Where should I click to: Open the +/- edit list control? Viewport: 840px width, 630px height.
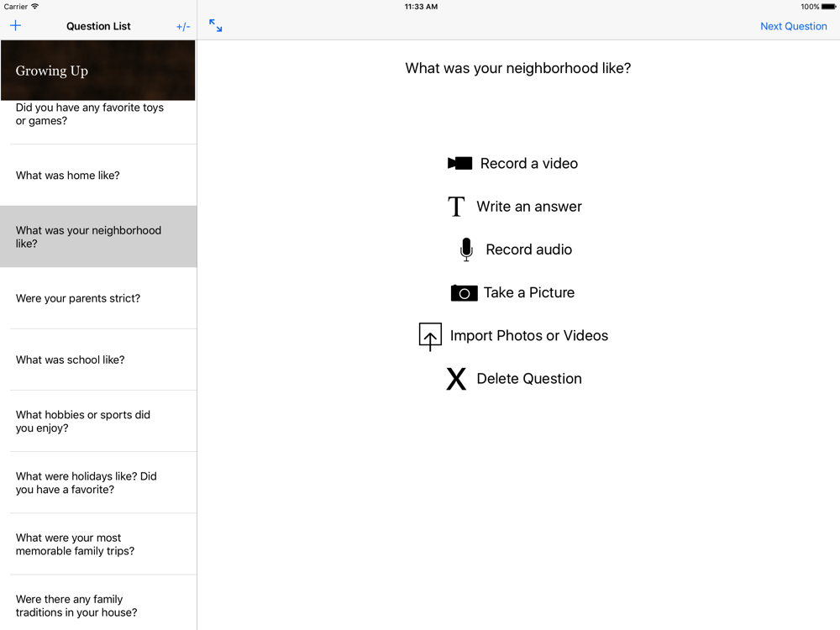tap(183, 26)
